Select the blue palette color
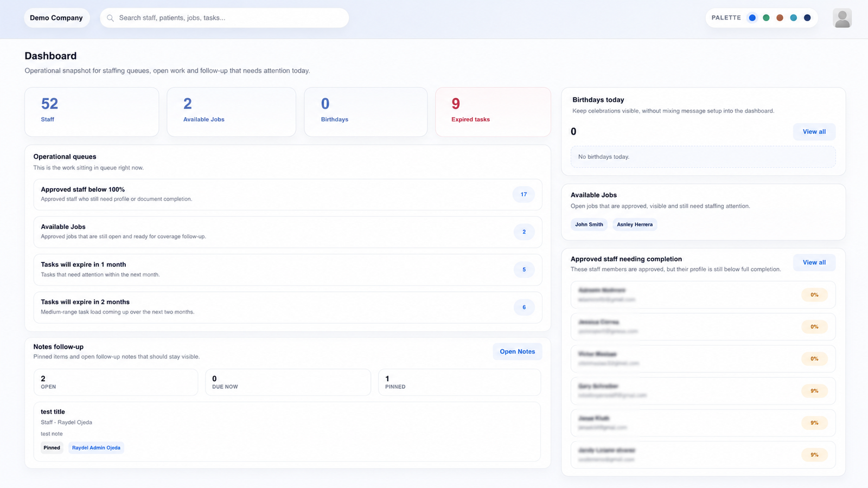868x488 pixels. (752, 18)
